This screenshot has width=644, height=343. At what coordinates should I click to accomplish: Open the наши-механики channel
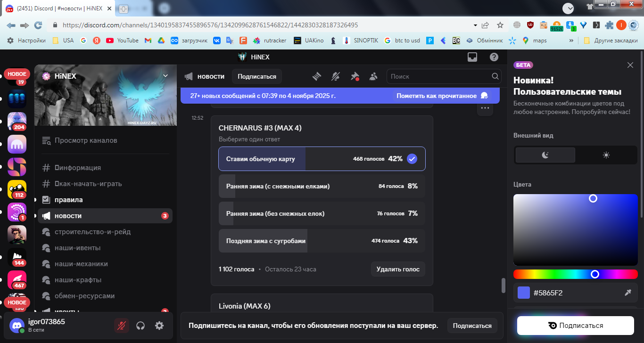coord(105,264)
